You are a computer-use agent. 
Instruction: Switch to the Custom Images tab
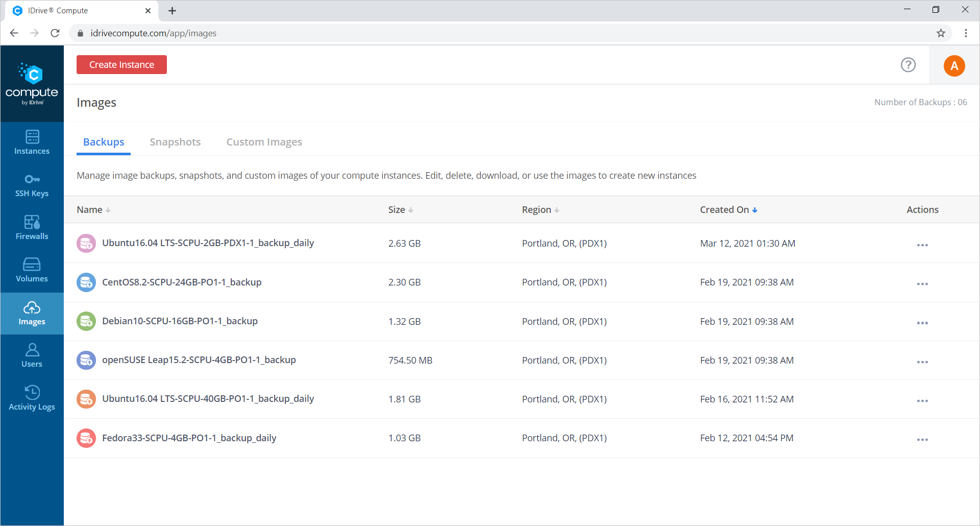[264, 142]
